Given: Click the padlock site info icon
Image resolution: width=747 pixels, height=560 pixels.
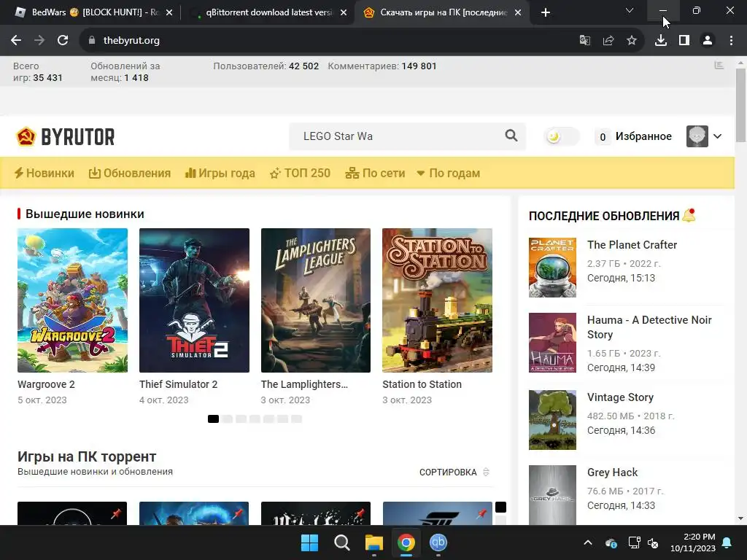Looking at the screenshot, I should tap(92, 41).
